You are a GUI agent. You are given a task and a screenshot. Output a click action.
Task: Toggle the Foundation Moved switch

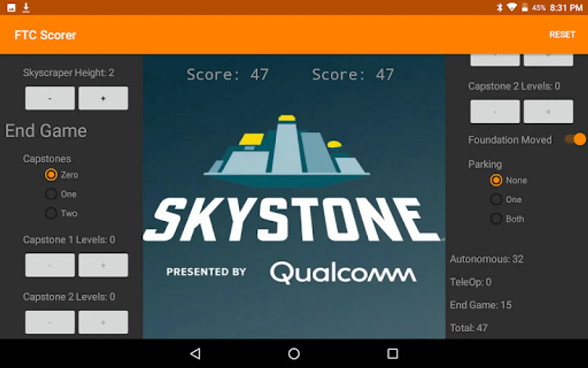[575, 140]
